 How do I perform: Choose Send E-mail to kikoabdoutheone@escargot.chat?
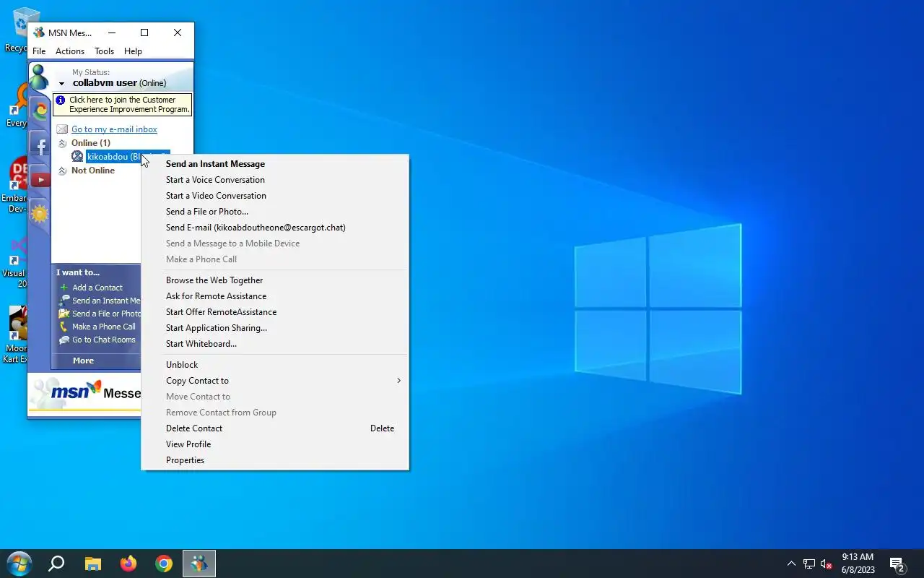click(x=275, y=228)
